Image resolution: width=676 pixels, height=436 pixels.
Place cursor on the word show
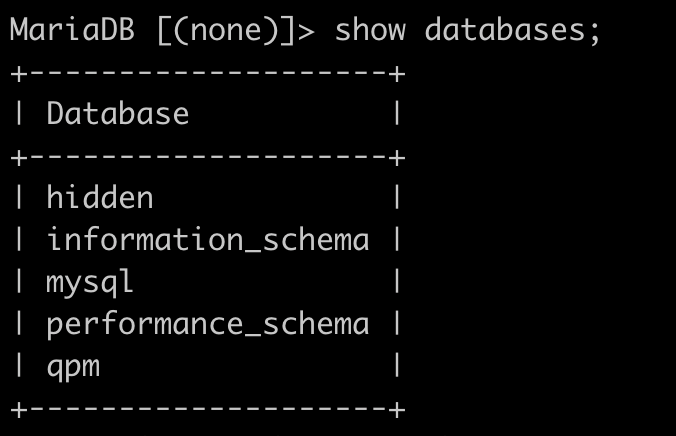370,30
